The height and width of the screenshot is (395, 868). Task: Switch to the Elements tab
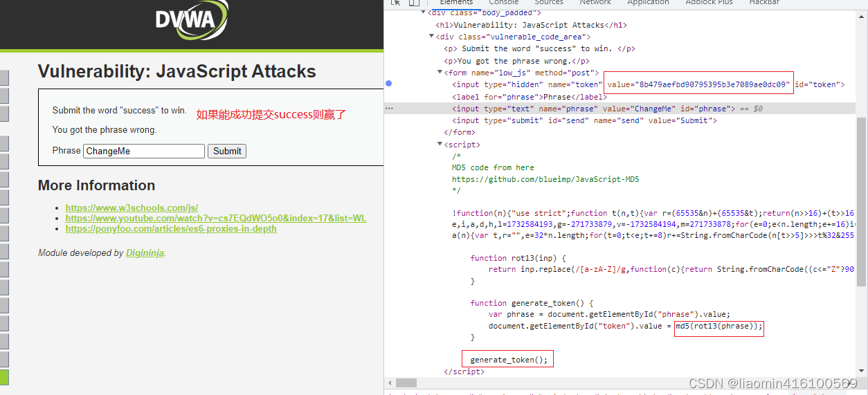tap(456, 3)
